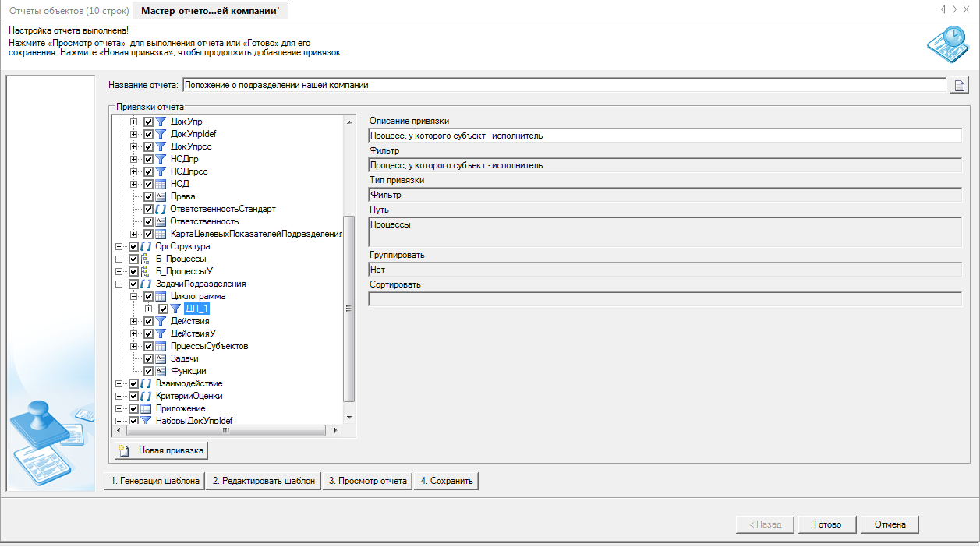Click the hierarchy icon next to Б_Процессы
This screenshot has height=547, width=980.
point(146,259)
